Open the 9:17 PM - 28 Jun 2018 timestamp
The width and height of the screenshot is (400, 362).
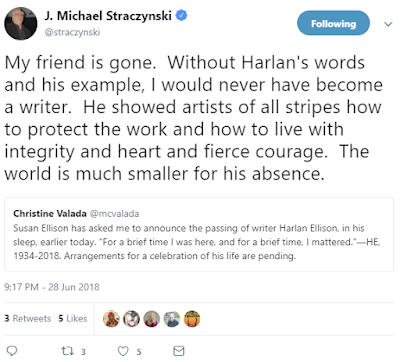(x=52, y=287)
